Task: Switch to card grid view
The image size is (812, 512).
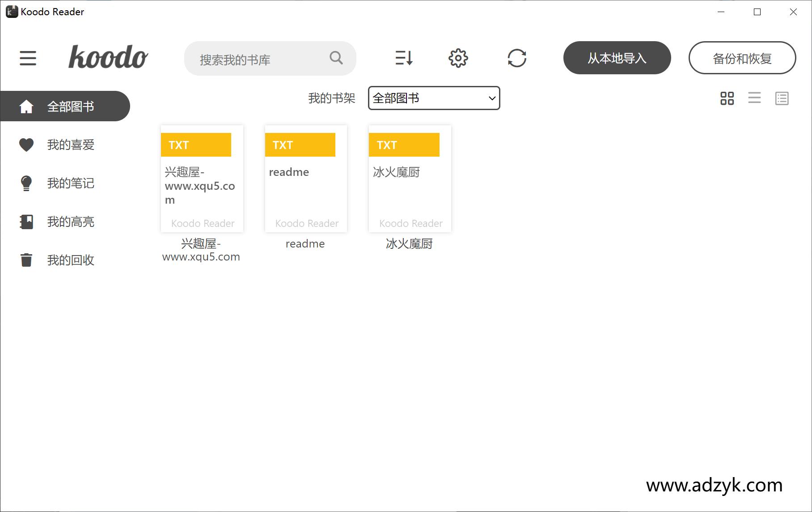Action: coord(727,98)
